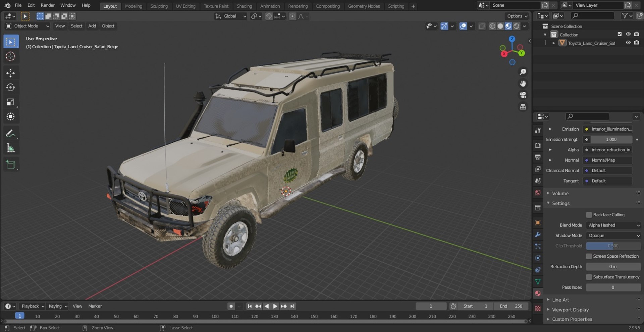This screenshot has width=644, height=332.
Task: Hide Toyota_Land_Cruiser object with eye icon
Action: [628, 43]
